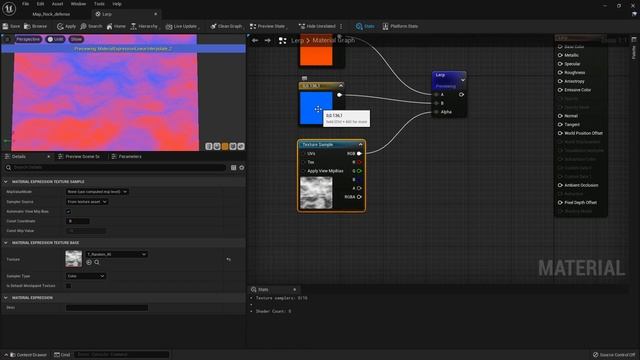640x360 pixels.
Task: Open the T_Random texture asset dropdown
Action: [117, 254]
